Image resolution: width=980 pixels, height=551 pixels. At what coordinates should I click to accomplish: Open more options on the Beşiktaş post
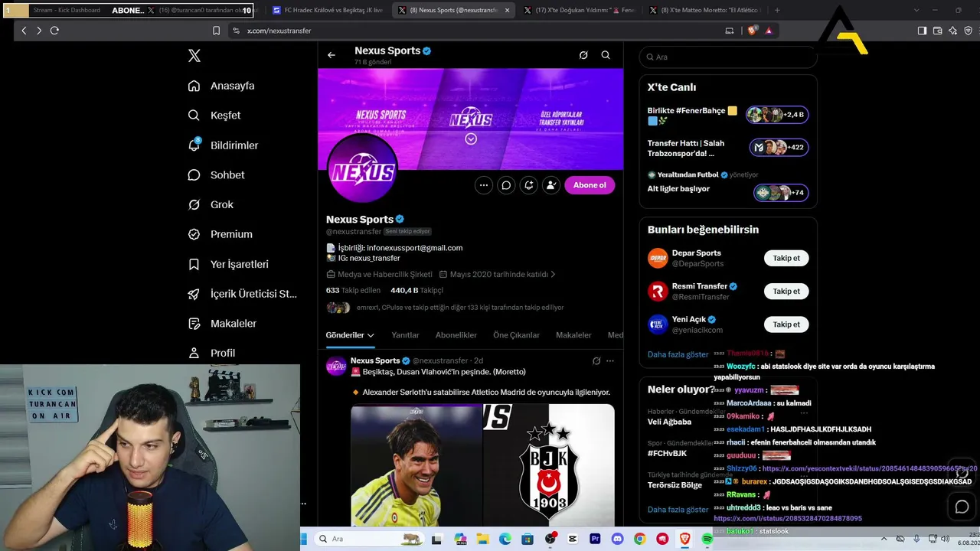pos(610,360)
